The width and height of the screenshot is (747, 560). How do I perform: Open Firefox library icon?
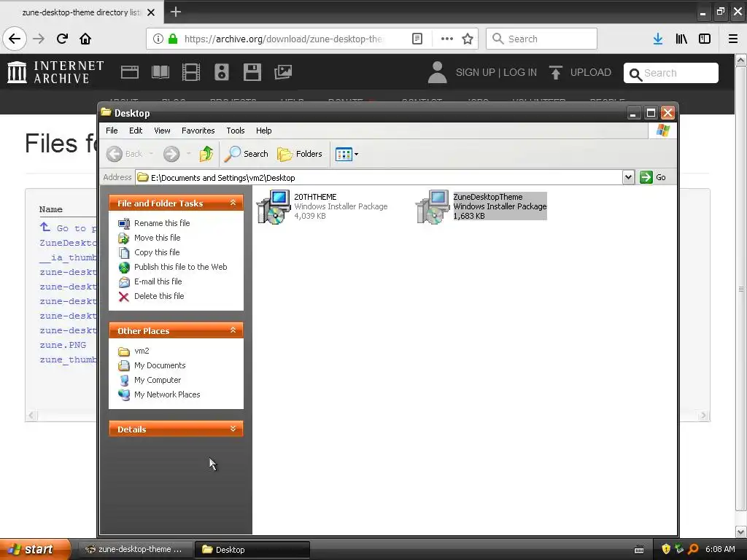(x=681, y=39)
